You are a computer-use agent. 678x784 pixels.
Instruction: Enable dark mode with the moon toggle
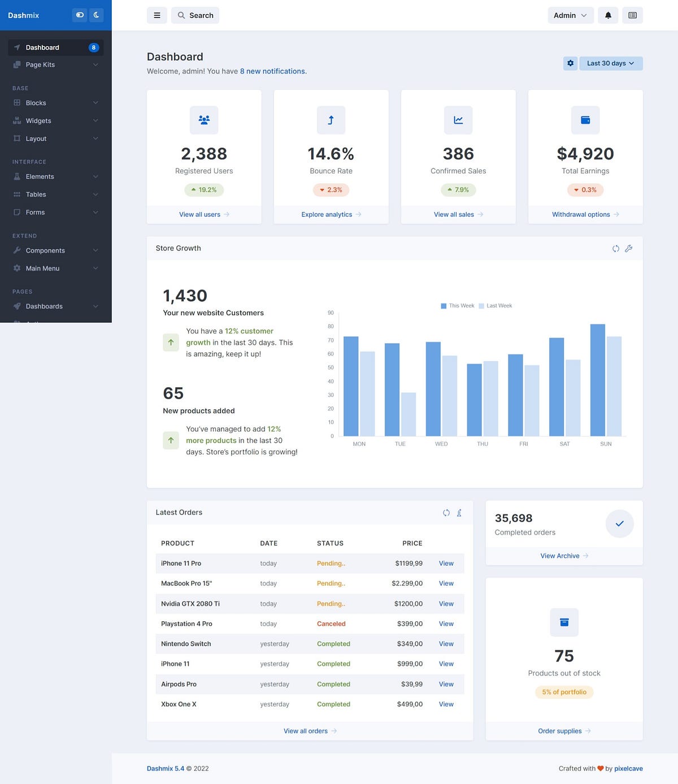pos(96,15)
